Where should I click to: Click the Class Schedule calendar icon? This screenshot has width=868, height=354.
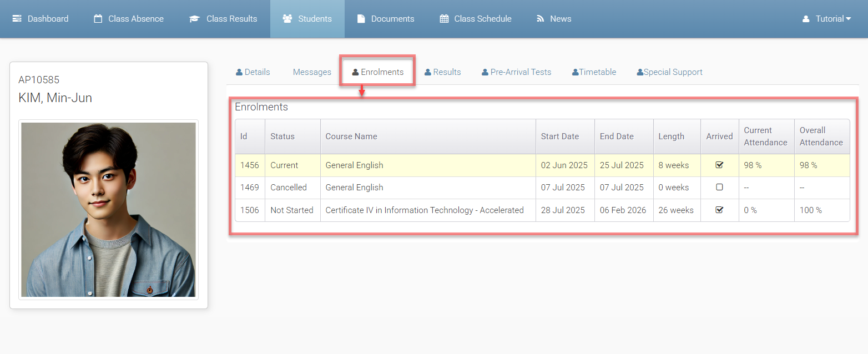[444, 19]
